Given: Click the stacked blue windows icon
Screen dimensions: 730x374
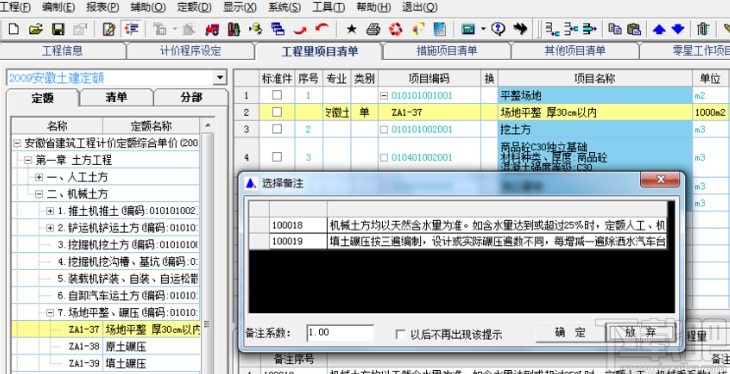Looking at the screenshot, I should point(278,29).
